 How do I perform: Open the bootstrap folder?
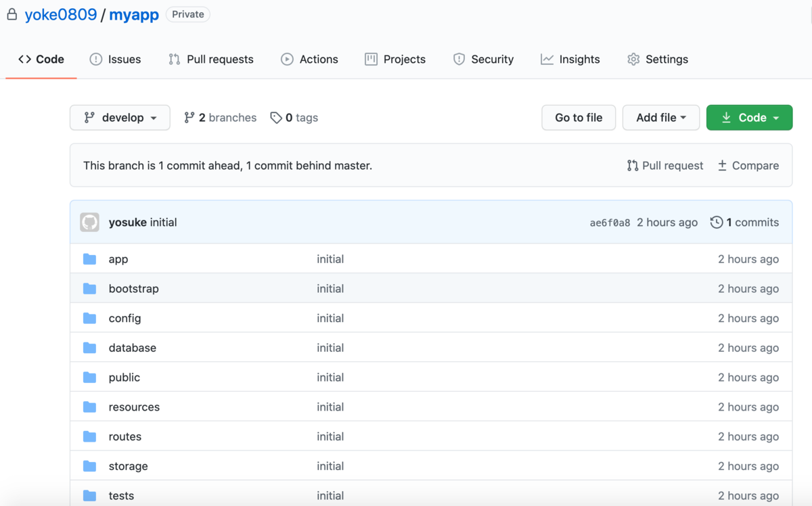(x=134, y=289)
